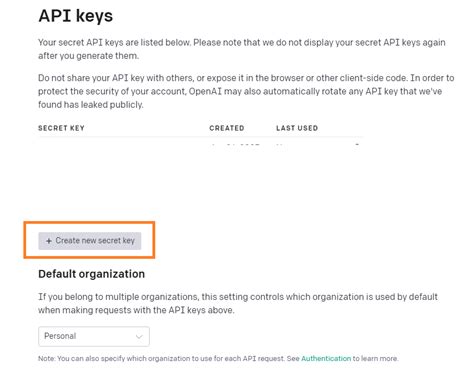Viewport: 474px width, 381px height.
Task: Click the Default organization heading
Action: click(x=92, y=274)
